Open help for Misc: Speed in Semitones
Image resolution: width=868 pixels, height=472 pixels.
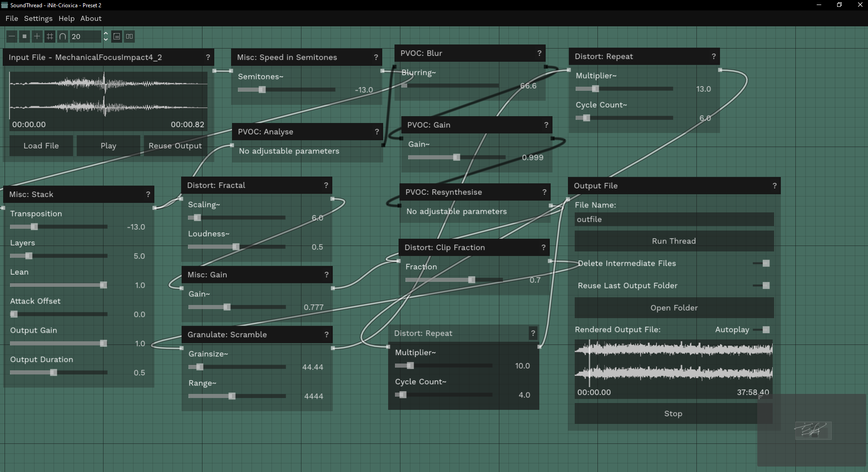[376, 57]
